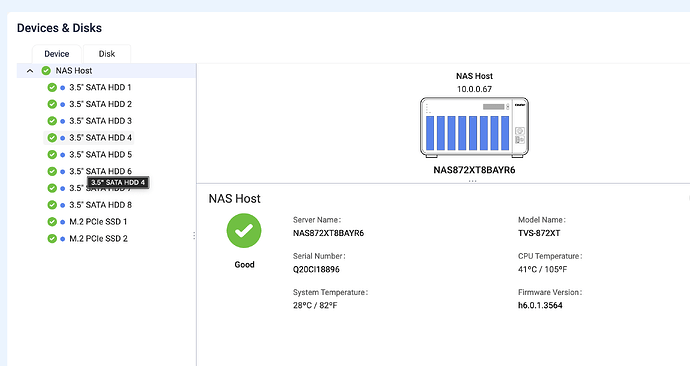Click green check icon of HDD 4
This screenshot has height=366, width=690.
pos(52,138)
